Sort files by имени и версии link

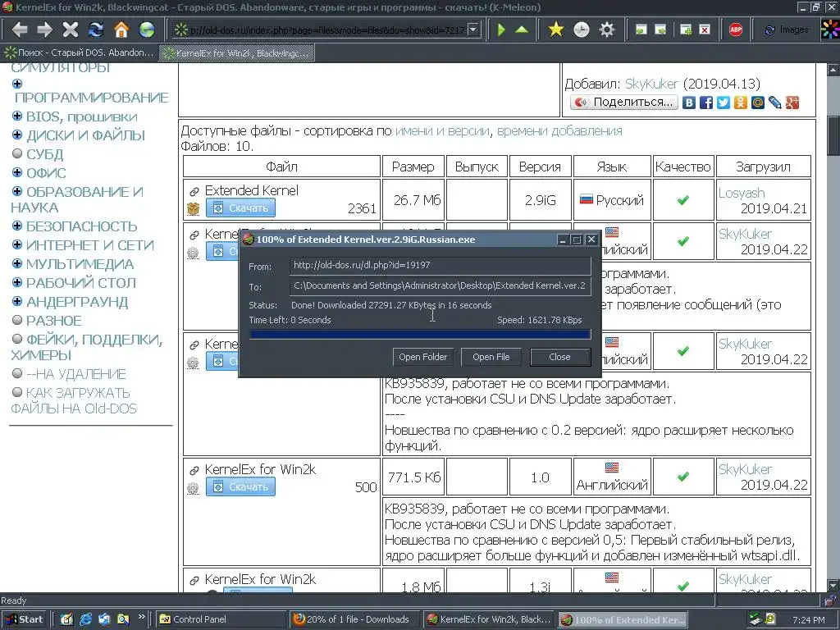442,130
